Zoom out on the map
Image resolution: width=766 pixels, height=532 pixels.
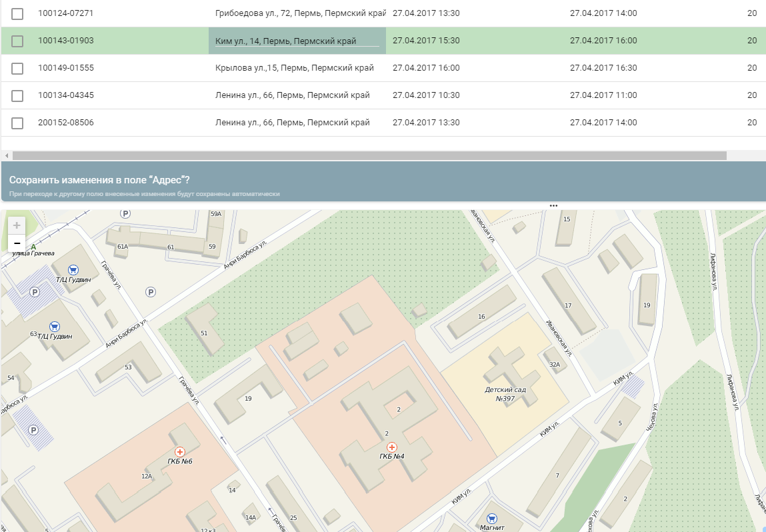point(17,243)
